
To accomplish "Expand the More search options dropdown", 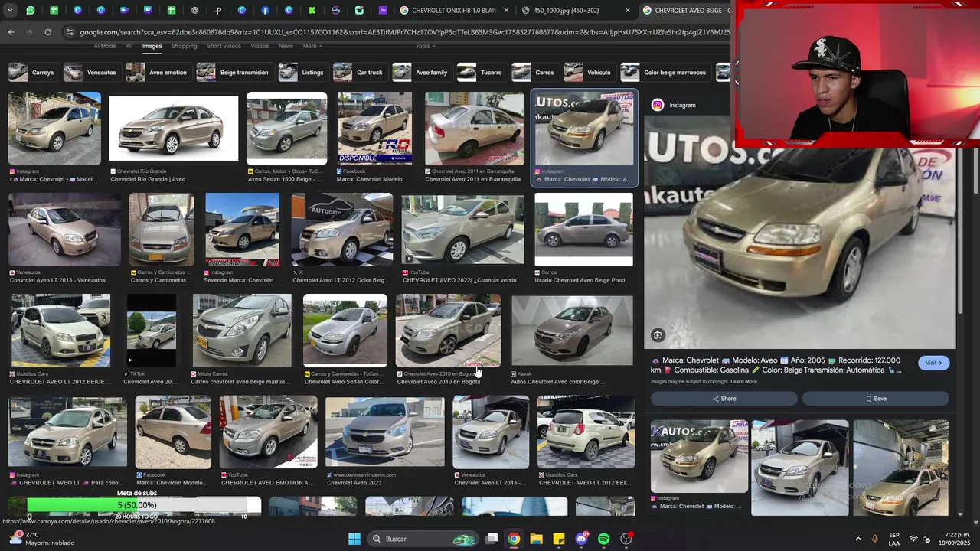I will coord(312,46).
